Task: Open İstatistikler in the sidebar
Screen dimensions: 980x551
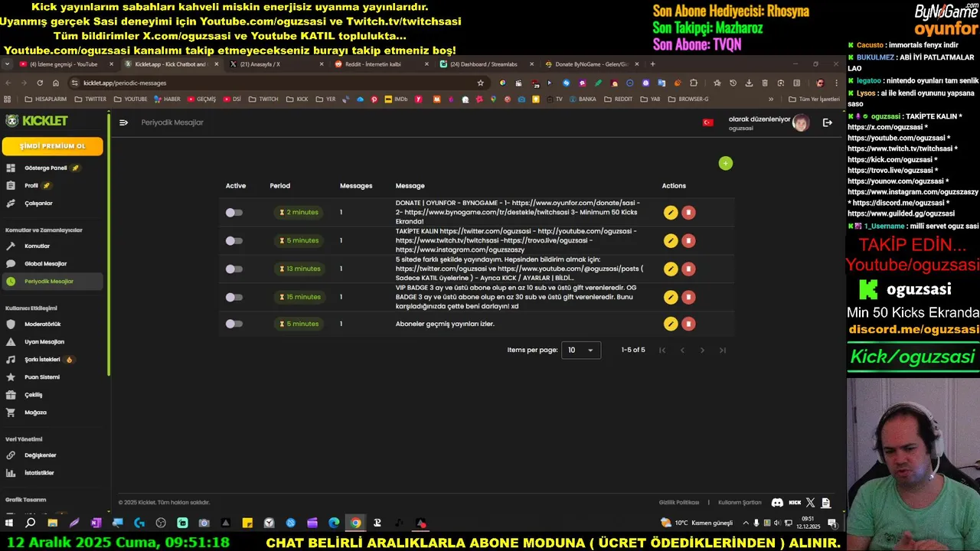Action: coord(52,472)
